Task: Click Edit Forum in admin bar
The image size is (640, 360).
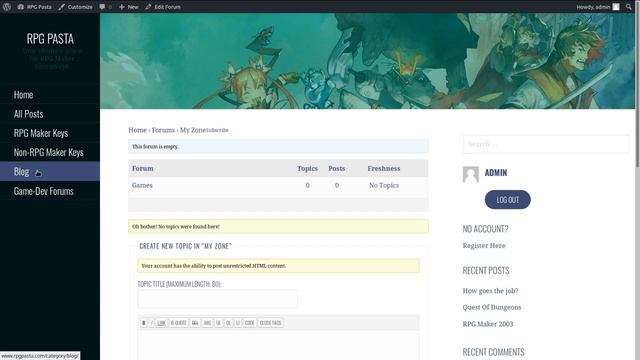Action: (x=163, y=7)
